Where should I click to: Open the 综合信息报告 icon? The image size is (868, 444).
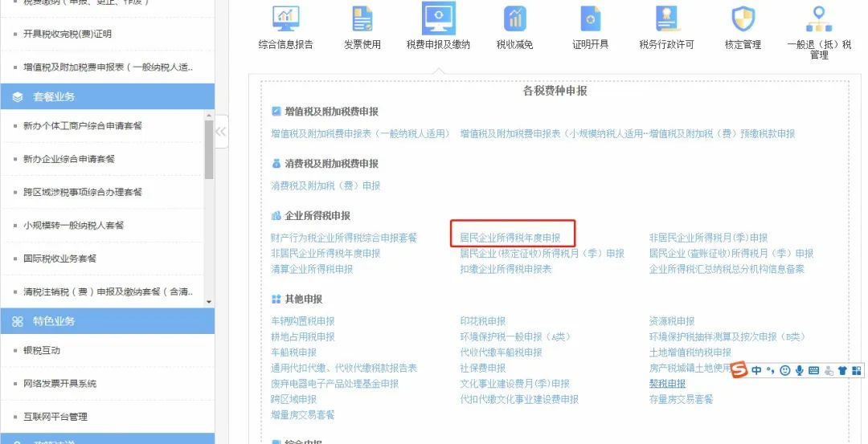(x=285, y=18)
